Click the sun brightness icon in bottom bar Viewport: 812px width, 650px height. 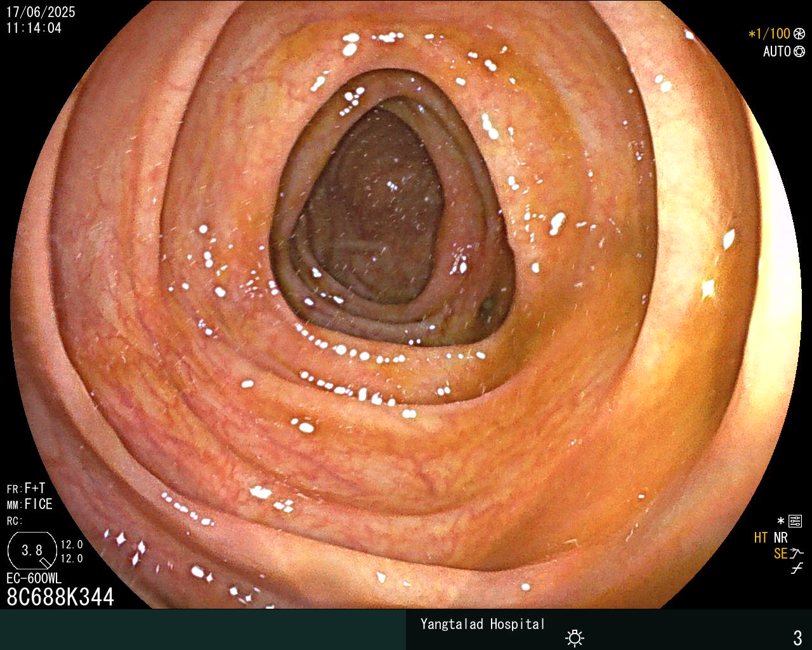tap(575, 637)
